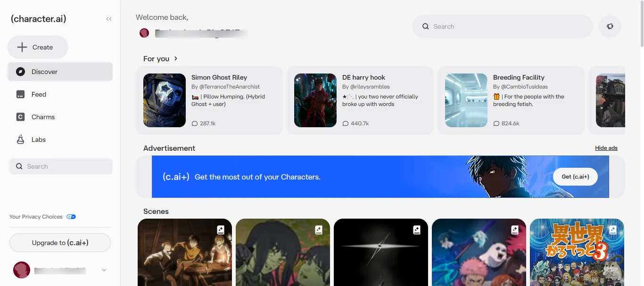
Task: Open the announcements megaphone icon
Action: click(x=610, y=26)
